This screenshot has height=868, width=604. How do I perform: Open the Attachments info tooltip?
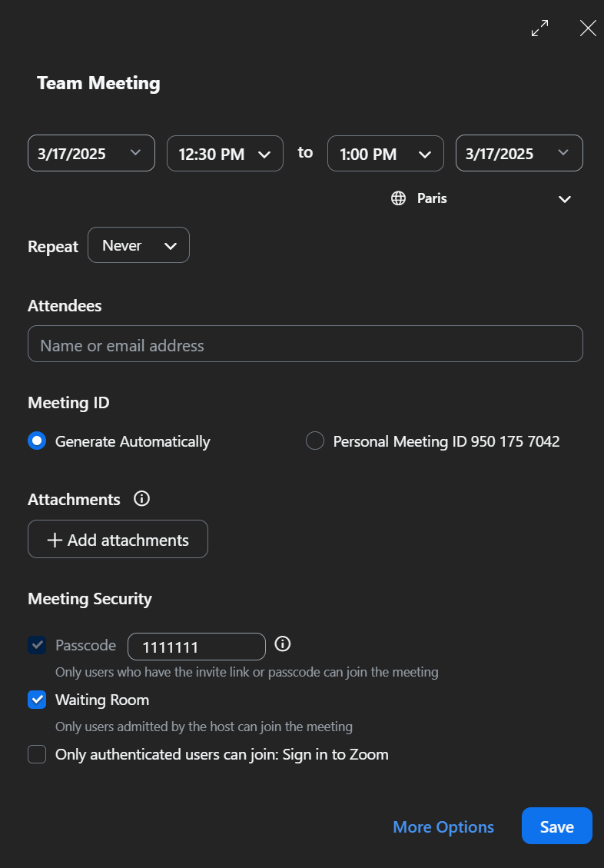[x=141, y=499]
